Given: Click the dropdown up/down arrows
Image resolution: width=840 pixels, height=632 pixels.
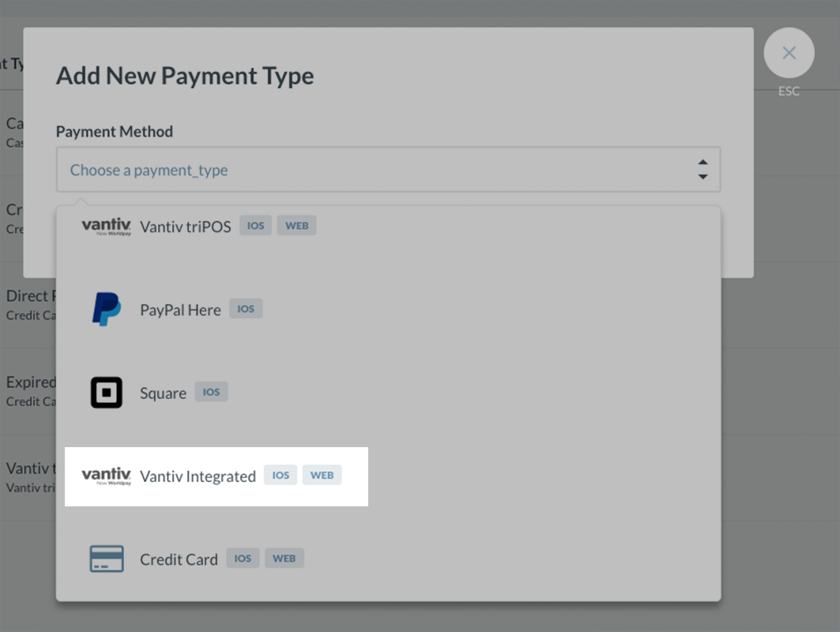Looking at the screenshot, I should point(703,169).
